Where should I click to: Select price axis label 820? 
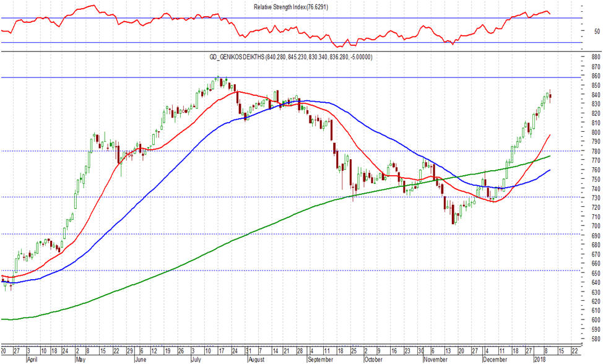pyautogui.click(x=596, y=113)
